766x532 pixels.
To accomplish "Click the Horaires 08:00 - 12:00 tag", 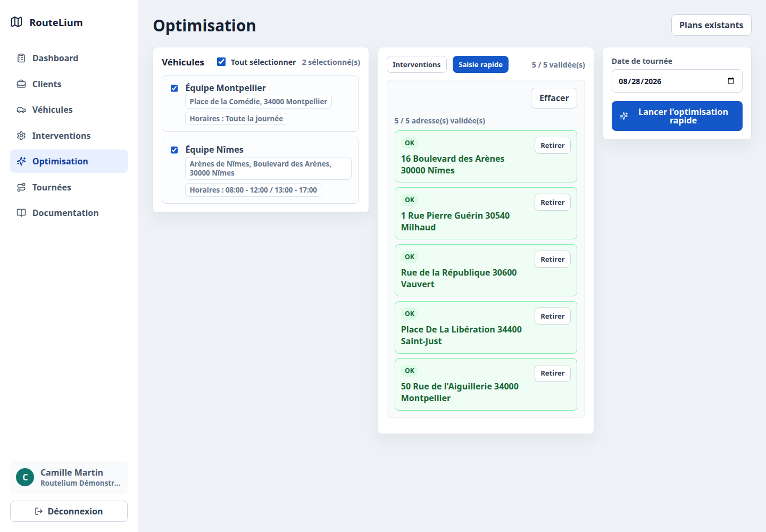I will [x=253, y=190].
